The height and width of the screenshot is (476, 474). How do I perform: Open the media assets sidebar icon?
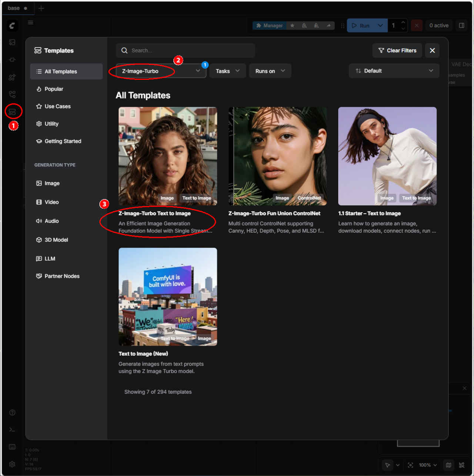pyautogui.click(x=12, y=43)
